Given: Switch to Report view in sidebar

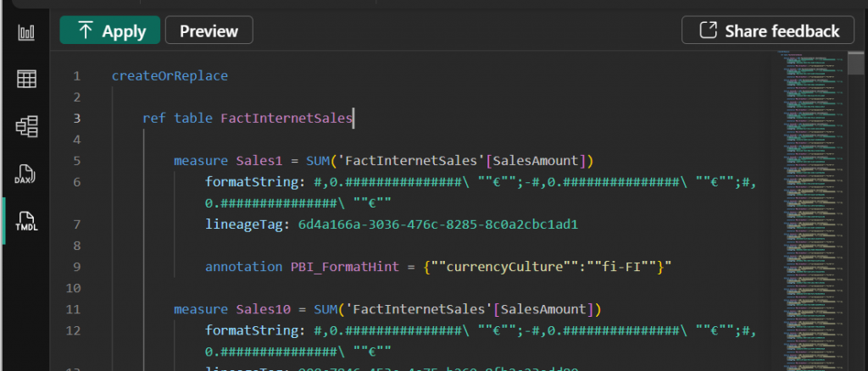Looking at the screenshot, I should [26, 32].
